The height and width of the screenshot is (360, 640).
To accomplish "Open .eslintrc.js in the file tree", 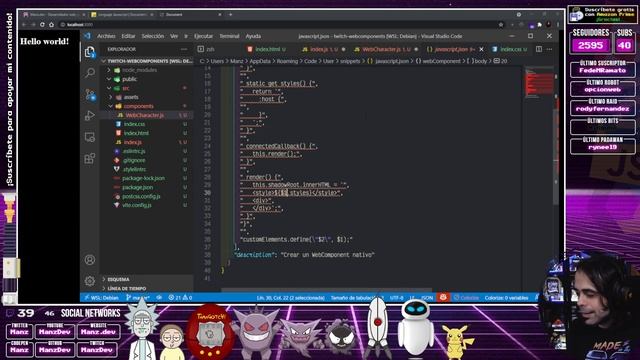I will 134,151.
